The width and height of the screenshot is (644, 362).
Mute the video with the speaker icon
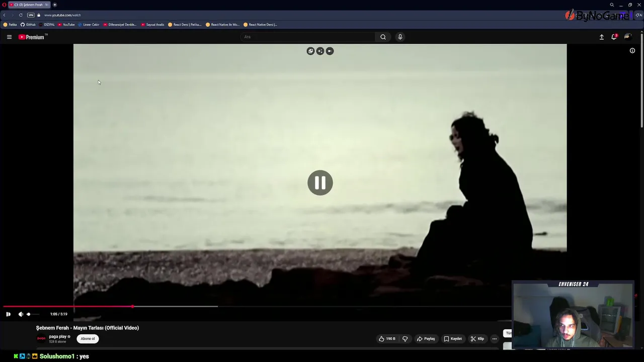[21, 314]
